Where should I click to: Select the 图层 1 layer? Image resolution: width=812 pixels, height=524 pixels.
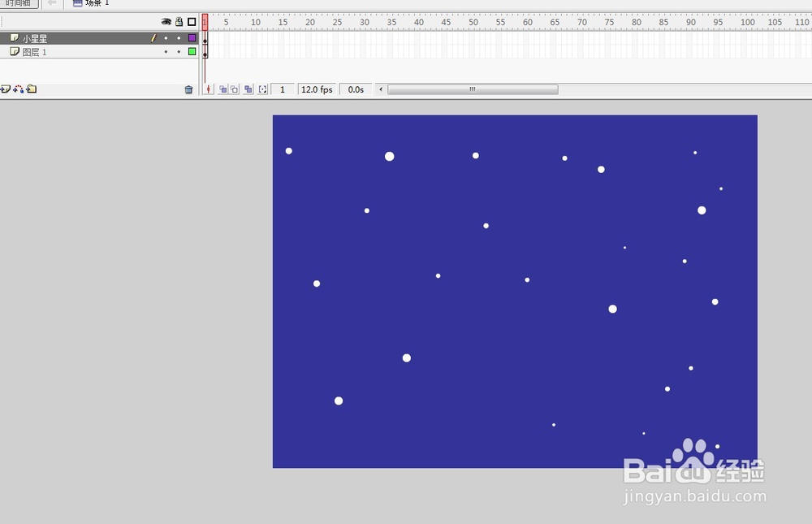point(99,51)
